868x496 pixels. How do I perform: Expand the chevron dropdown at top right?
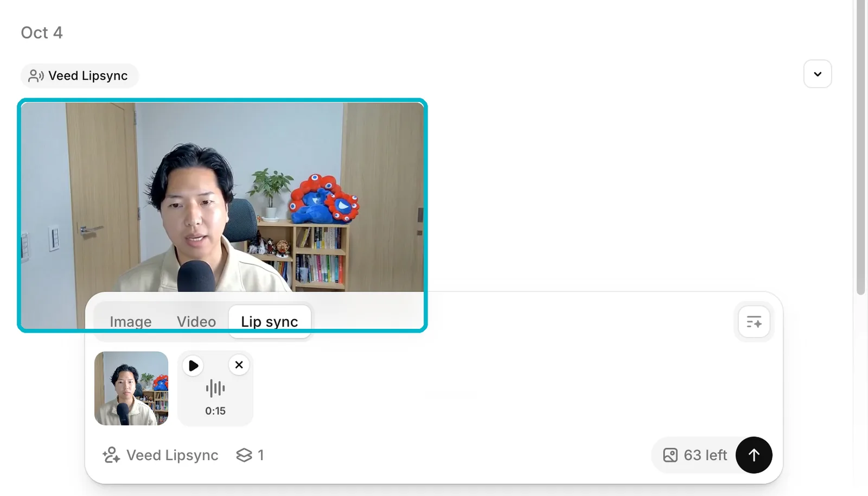coord(818,74)
